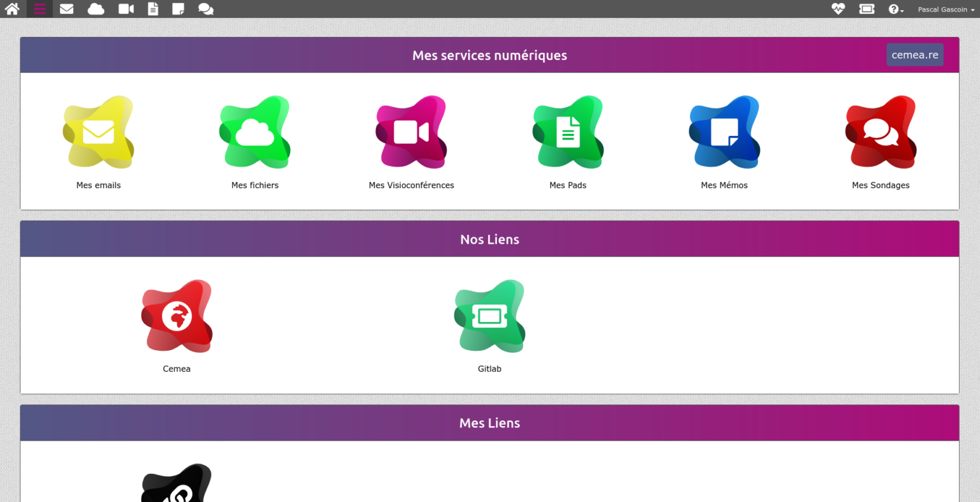This screenshot has width=980, height=502.
Task: Open files via top bar cloud icon
Action: click(x=96, y=9)
